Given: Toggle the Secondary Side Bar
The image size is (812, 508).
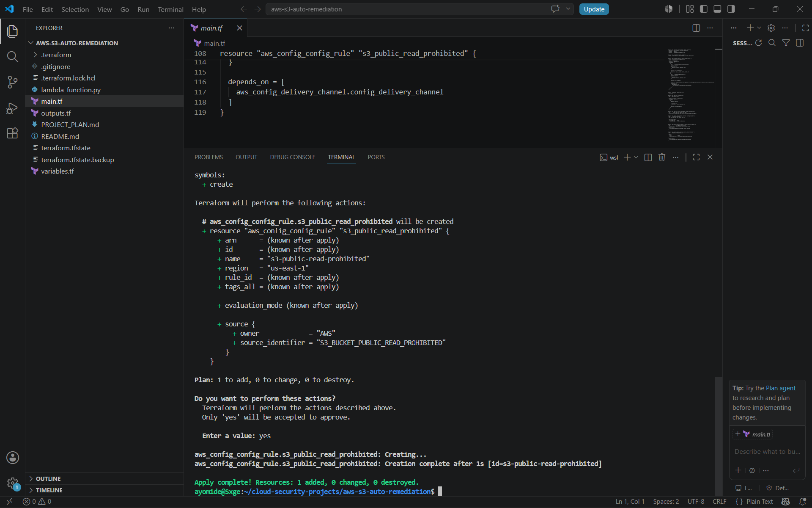Looking at the screenshot, I should 731,9.
